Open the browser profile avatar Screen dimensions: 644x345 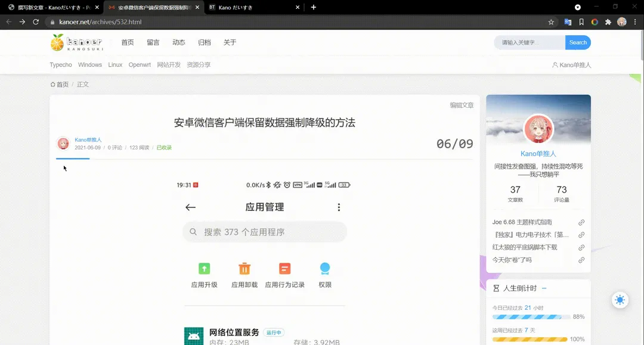(x=622, y=22)
